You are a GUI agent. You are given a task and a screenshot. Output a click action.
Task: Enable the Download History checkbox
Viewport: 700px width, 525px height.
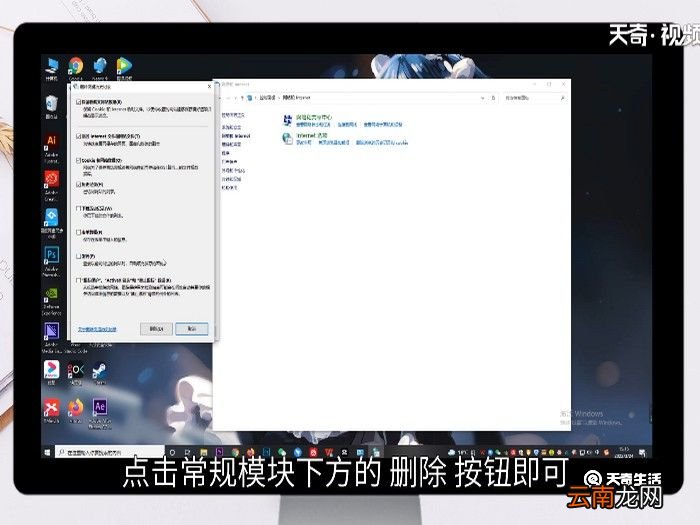79,208
